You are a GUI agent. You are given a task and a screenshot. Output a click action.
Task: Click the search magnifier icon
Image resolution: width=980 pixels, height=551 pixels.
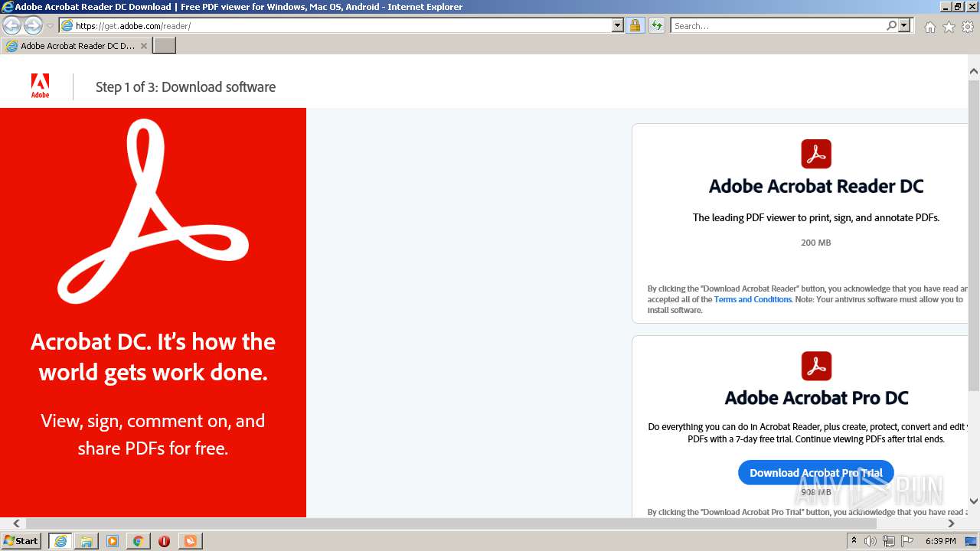[891, 25]
